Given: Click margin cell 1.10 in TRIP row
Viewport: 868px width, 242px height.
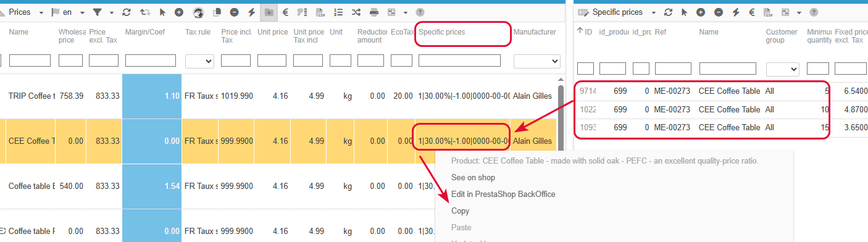Looking at the screenshot, I should [152, 96].
